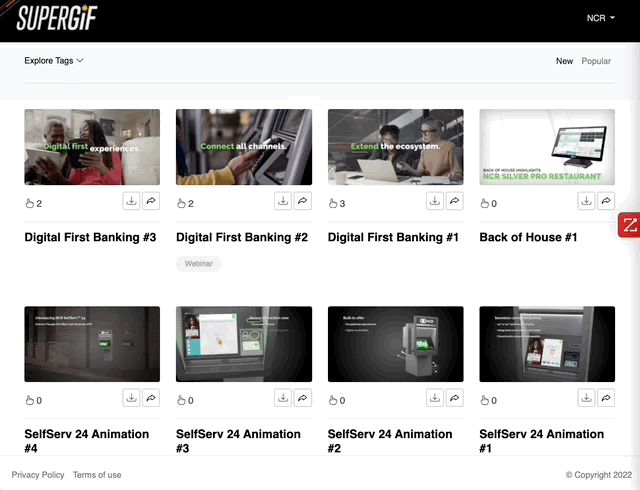Open Back of House #1 thumbnail
The height and width of the screenshot is (490, 640).
[547, 147]
